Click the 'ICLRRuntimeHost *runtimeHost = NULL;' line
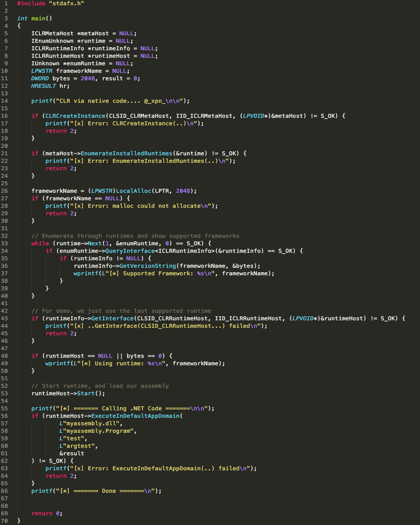The height and width of the screenshot is (525, 420). [94, 56]
